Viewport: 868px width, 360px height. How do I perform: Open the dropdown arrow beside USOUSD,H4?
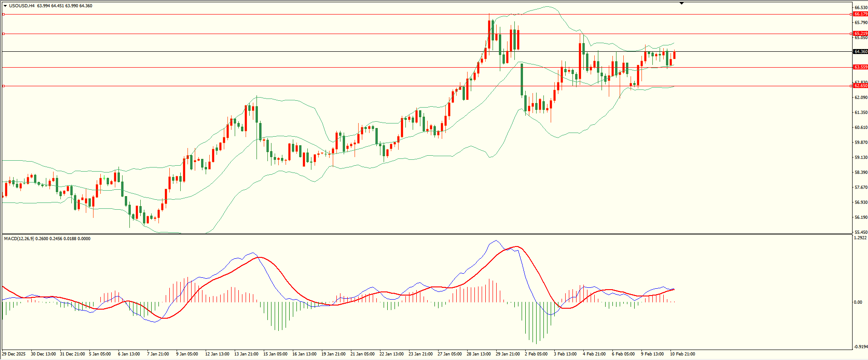5,6
